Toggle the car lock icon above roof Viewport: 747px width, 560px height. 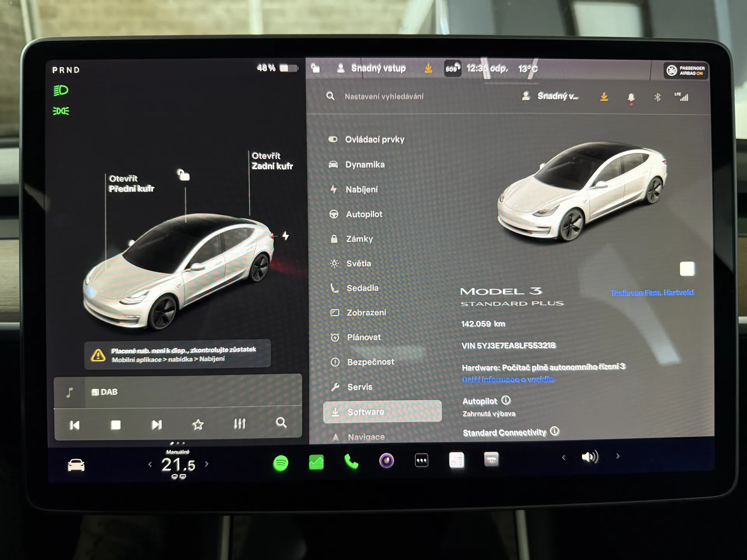(184, 175)
